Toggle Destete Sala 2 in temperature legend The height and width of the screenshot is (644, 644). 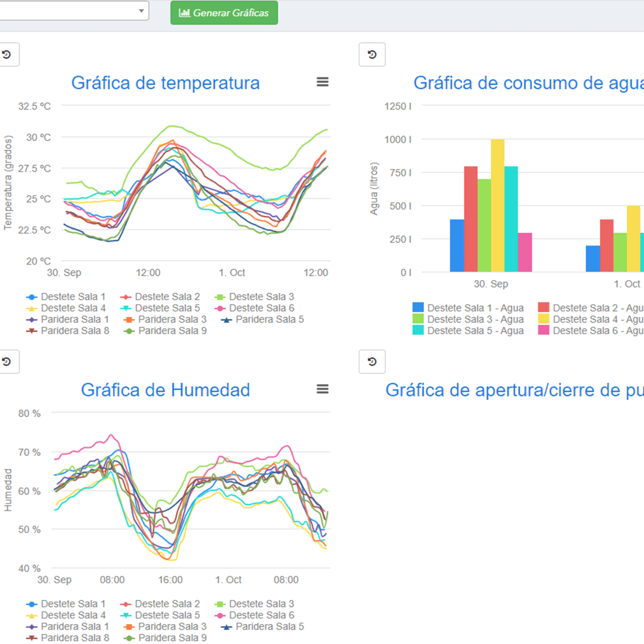(160, 297)
